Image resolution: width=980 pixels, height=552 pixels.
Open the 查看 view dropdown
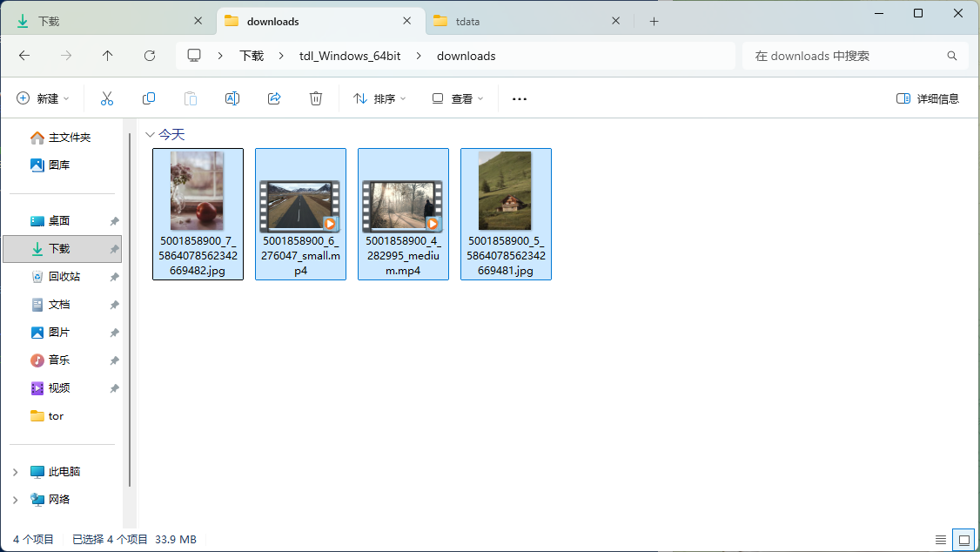tap(458, 99)
